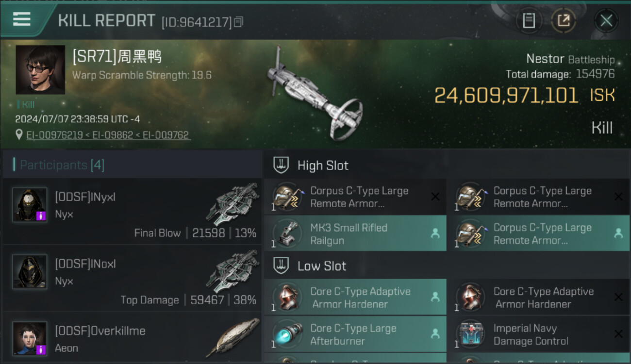Click the purple info badge on INyxl portrait
This screenshot has height=364, width=631.
(x=41, y=215)
